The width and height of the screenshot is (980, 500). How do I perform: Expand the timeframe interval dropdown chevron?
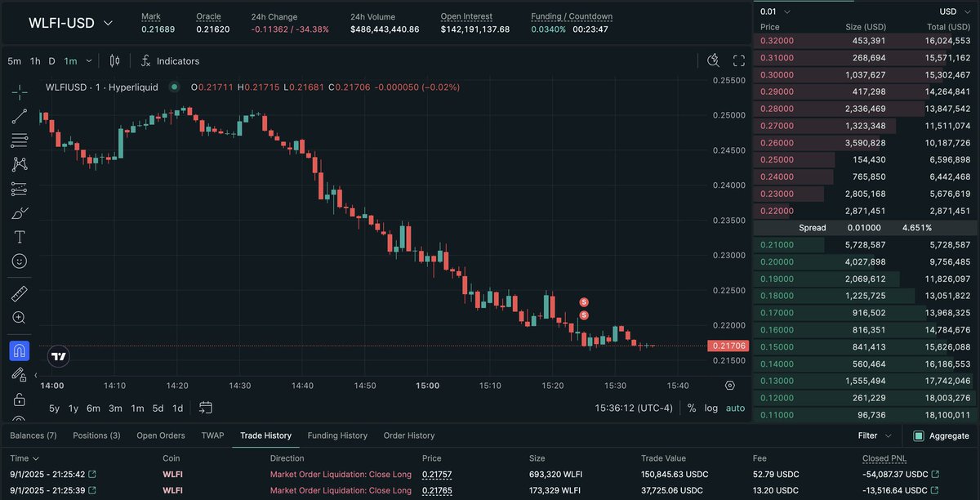coord(89,60)
